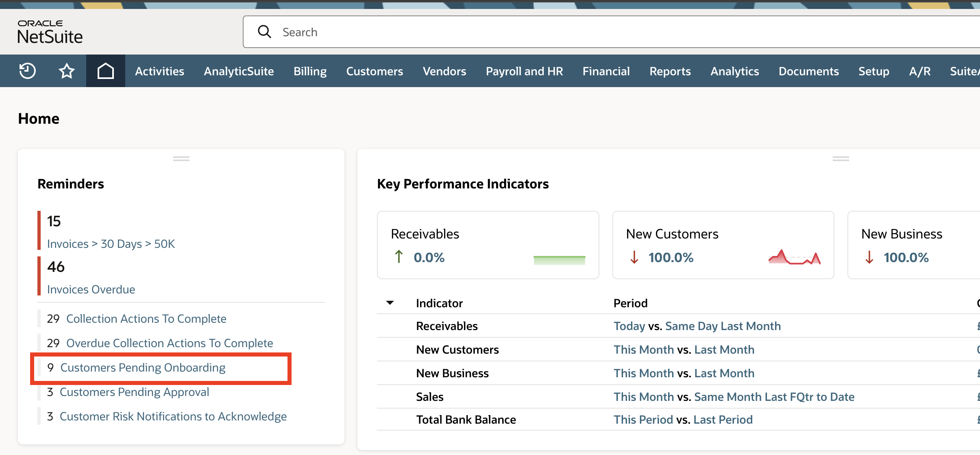980x455 pixels.
Task: Open the Financial menu
Action: [x=606, y=71]
